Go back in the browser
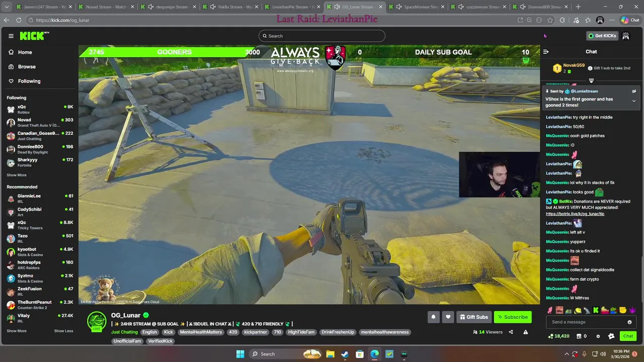Image resolution: width=644 pixels, height=362 pixels. pos(7,20)
